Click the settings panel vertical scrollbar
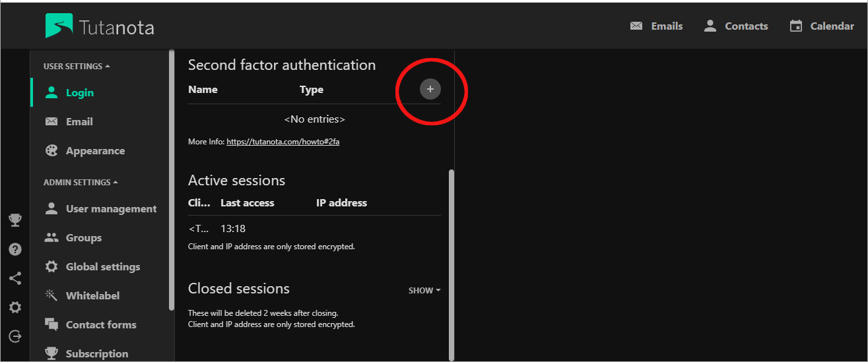Screen dimensions: 868x362 [x=451, y=264]
